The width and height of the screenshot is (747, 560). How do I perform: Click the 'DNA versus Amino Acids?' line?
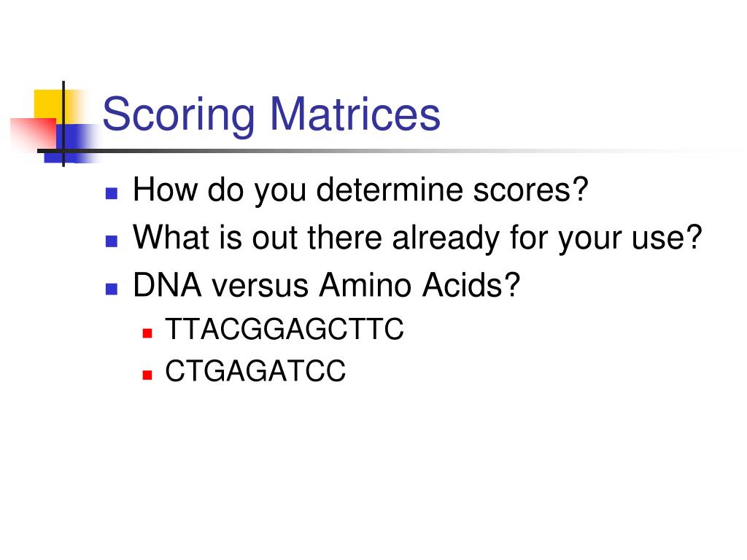coord(326,286)
